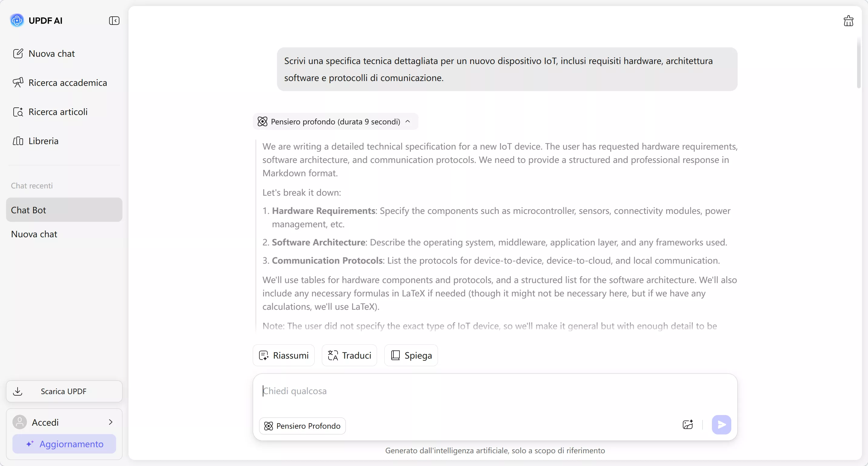
Task: Open the Libreria section
Action: coord(36,141)
